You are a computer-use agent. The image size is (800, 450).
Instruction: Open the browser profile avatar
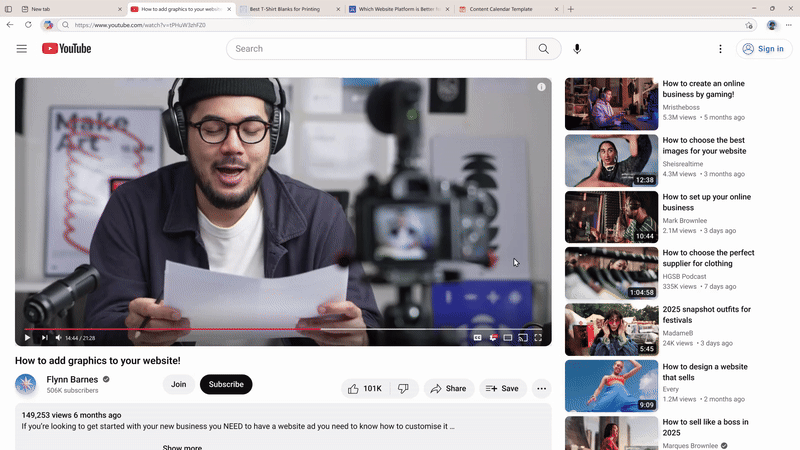click(x=771, y=25)
